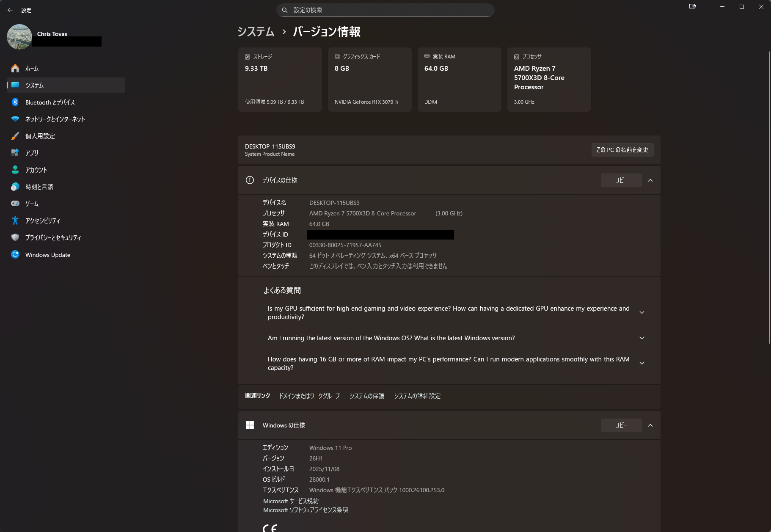Click the グラフィックス カード 8 GB card
The width and height of the screenshot is (771, 532).
click(x=370, y=80)
